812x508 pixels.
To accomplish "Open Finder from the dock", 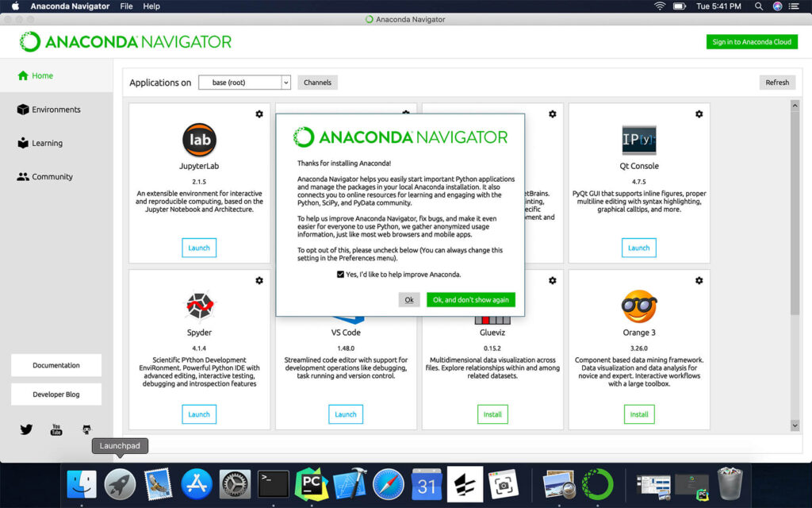I will [x=82, y=484].
